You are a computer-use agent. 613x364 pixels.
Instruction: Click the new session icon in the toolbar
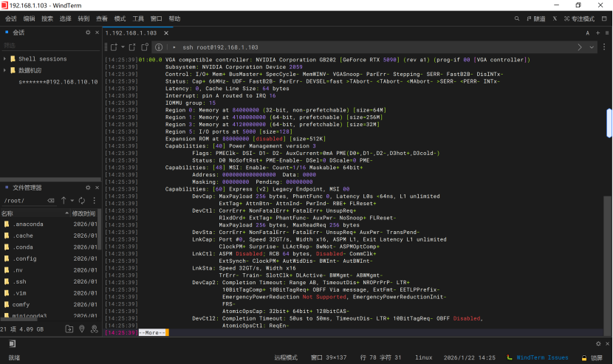click(x=114, y=47)
